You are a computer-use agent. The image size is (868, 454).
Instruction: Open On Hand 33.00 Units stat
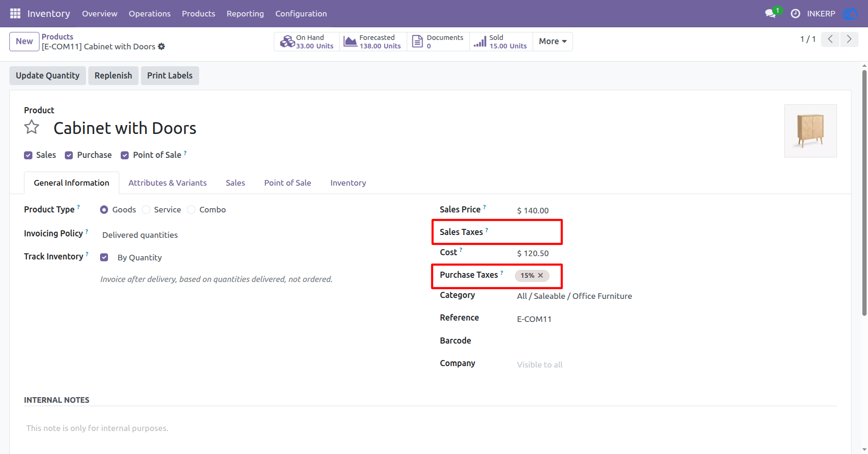click(307, 41)
